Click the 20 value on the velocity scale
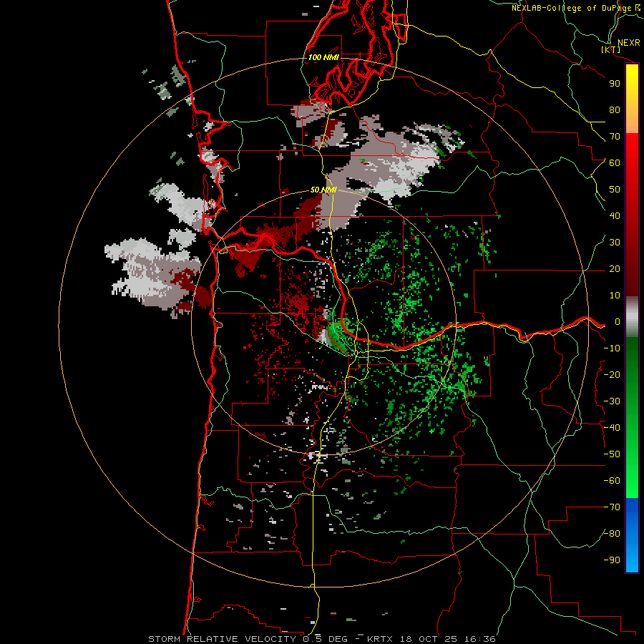Viewport: 644px width, 644px height. coord(615,269)
